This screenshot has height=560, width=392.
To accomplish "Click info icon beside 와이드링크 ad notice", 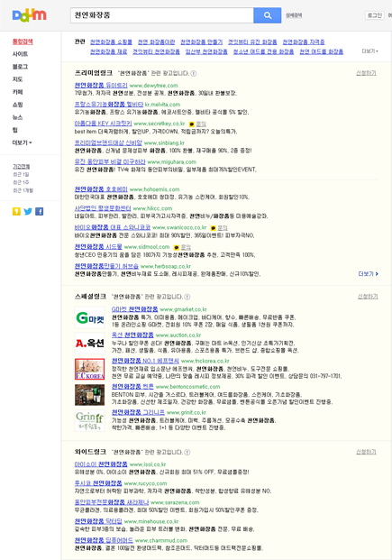I will coord(187,452).
